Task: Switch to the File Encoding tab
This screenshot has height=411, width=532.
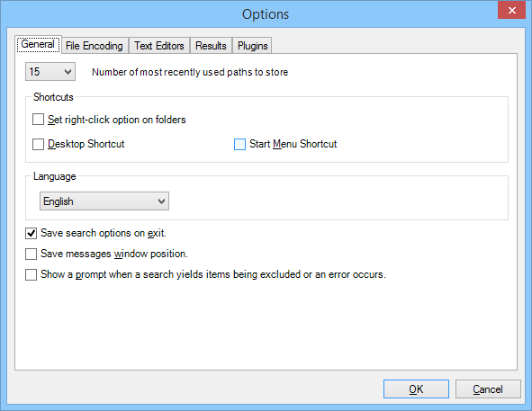Action: click(95, 46)
